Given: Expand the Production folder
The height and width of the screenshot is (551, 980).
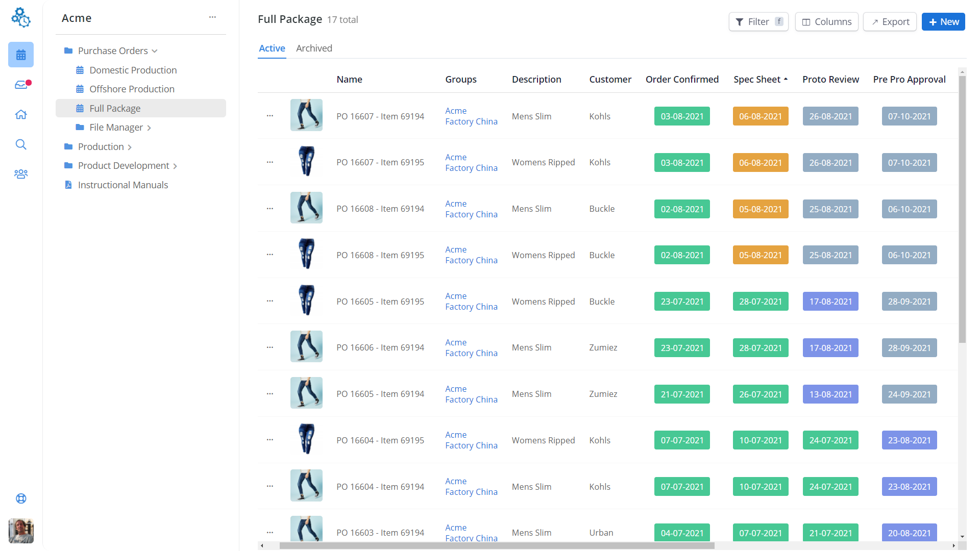Looking at the screenshot, I should (x=130, y=147).
